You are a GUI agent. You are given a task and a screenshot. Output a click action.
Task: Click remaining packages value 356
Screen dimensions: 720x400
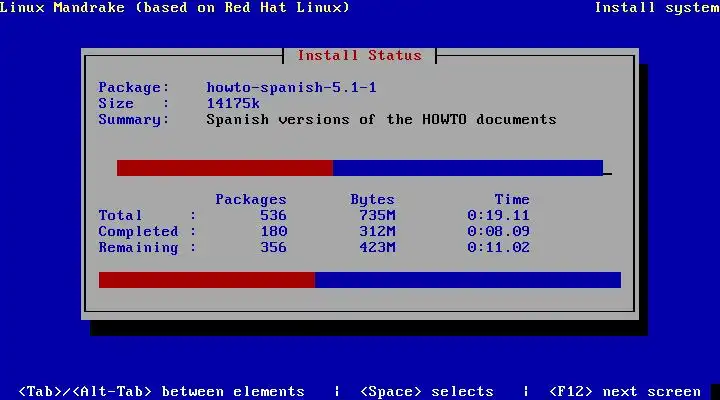[x=273, y=248]
